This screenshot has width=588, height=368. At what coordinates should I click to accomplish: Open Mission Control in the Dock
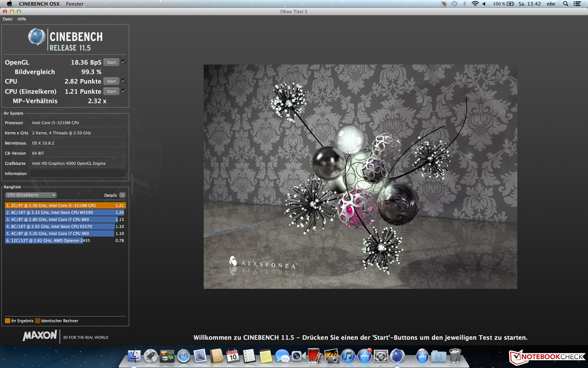tap(167, 356)
